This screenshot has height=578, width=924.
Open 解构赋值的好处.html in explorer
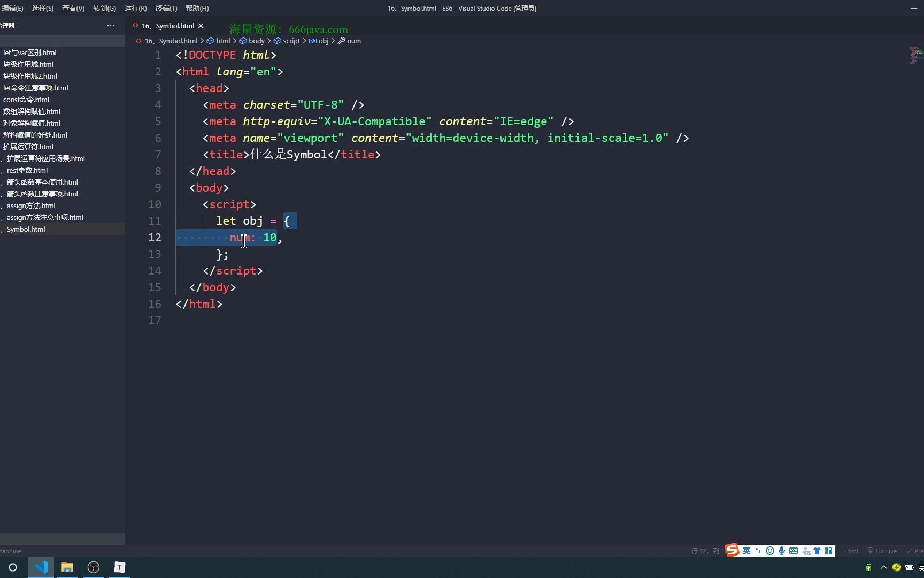click(62, 135)
